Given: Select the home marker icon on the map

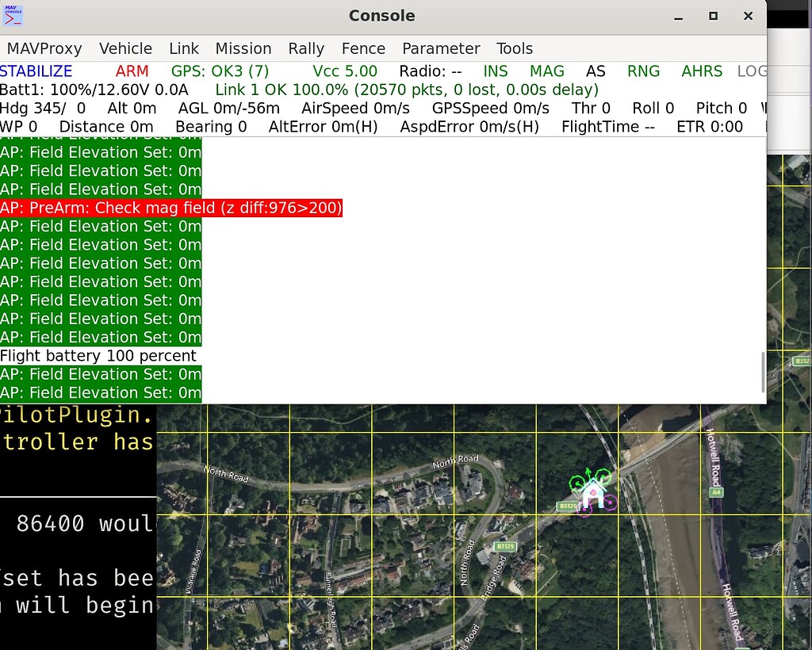Looking at the screenshot, I should click(593, 495).
